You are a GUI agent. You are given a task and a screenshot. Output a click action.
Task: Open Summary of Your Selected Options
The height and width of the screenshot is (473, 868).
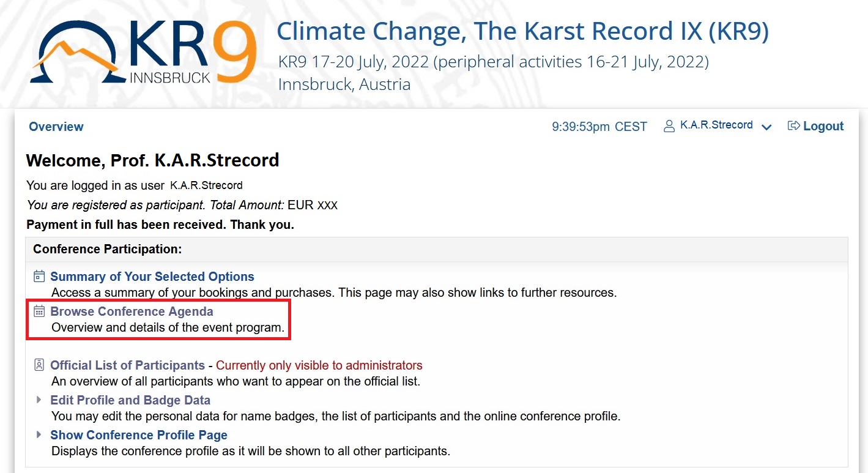coord(152,277)
